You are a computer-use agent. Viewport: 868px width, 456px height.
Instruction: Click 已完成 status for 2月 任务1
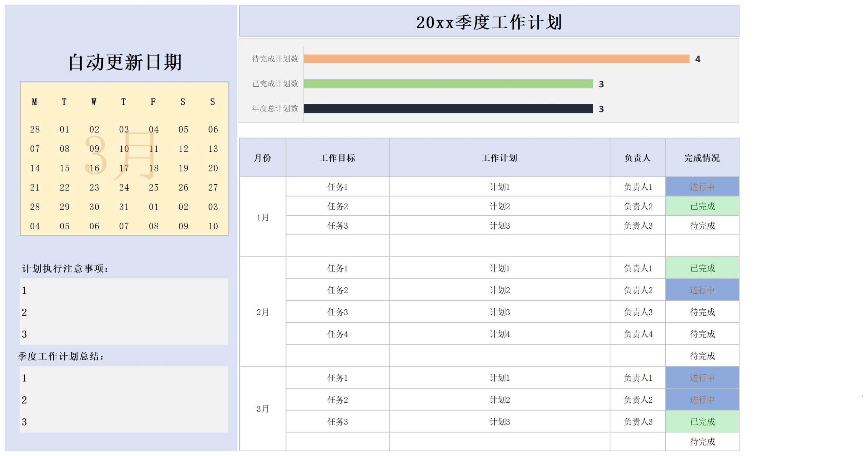702,268
